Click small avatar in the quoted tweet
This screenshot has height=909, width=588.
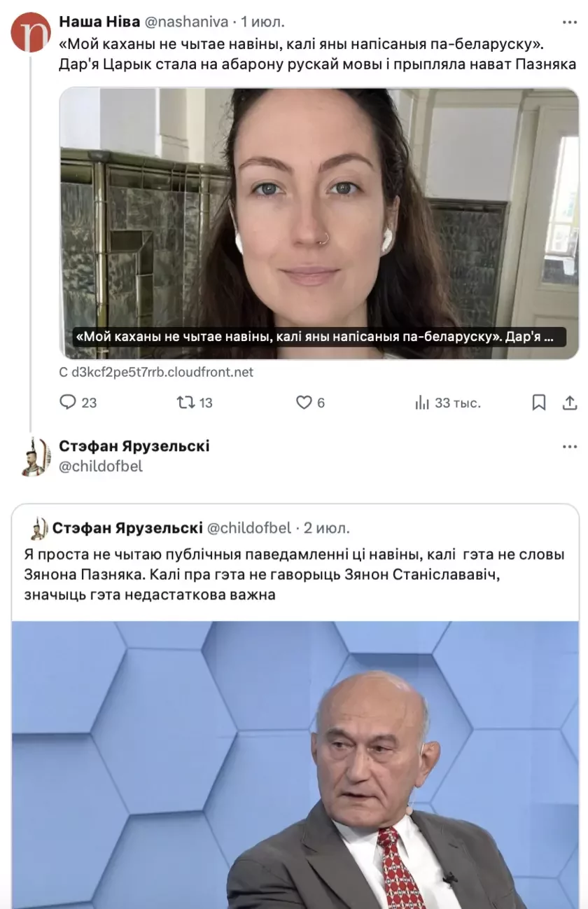(39, 528)
